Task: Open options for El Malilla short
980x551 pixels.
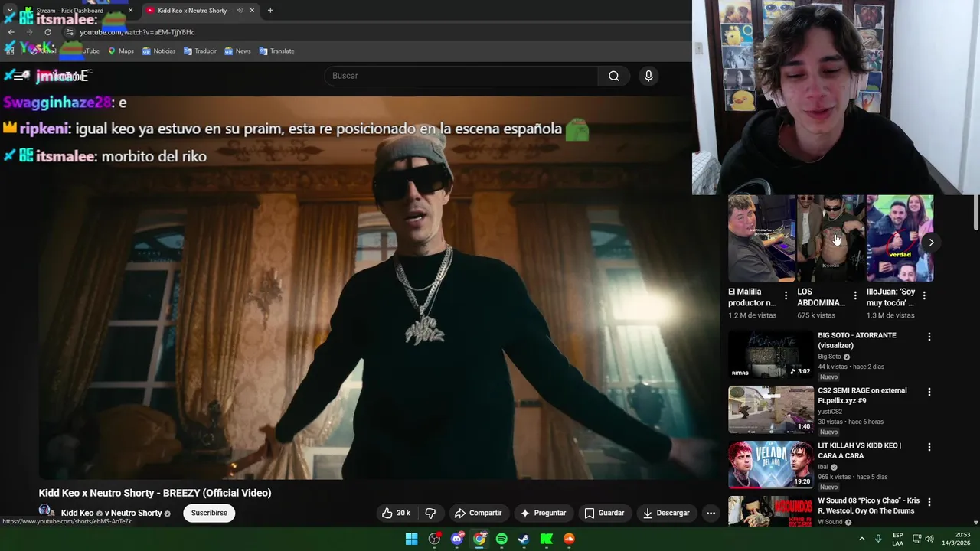Action: coord(786,295)
